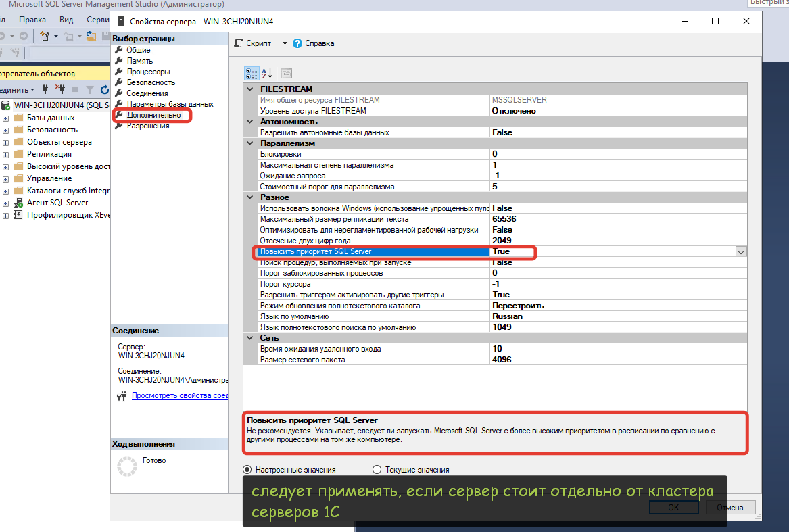Open Справка help icon in dialog toolbar

[297, 43]
